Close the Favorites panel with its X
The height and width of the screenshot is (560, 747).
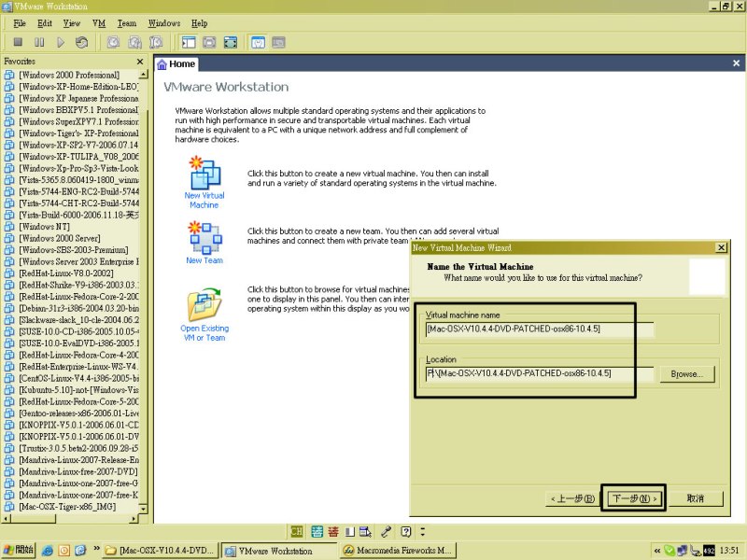click(139, 62)
